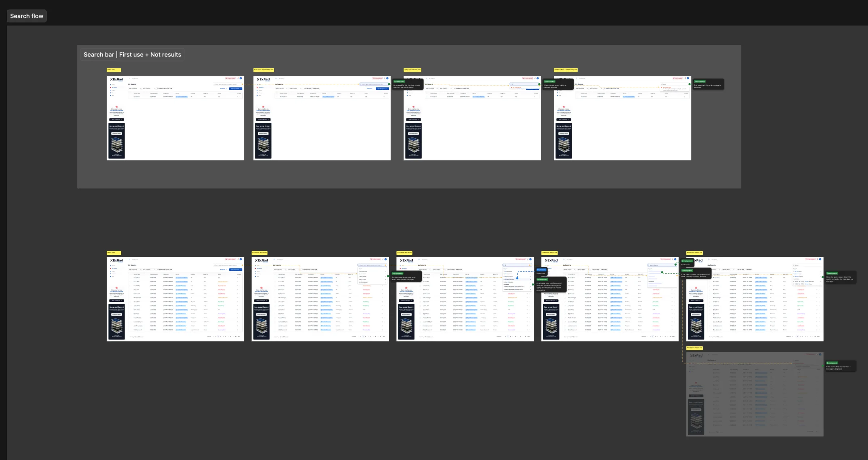Open the Loader State Regular Use frame thumbnail
868x460 pixels.
click(x=610, y=299)
